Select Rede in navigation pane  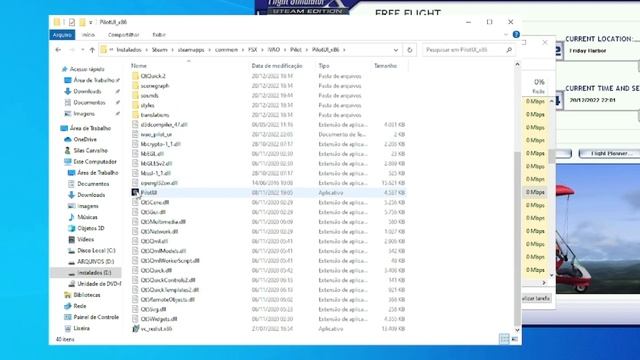coord(80,306)
